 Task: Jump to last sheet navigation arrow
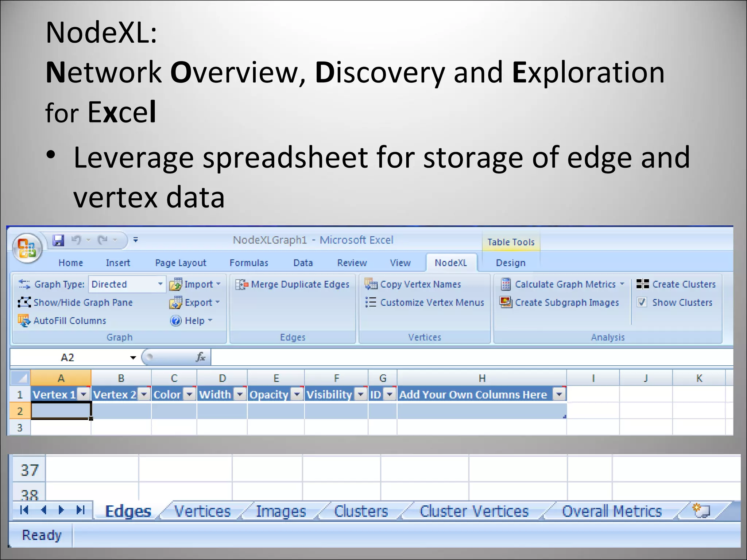[80, 510]
